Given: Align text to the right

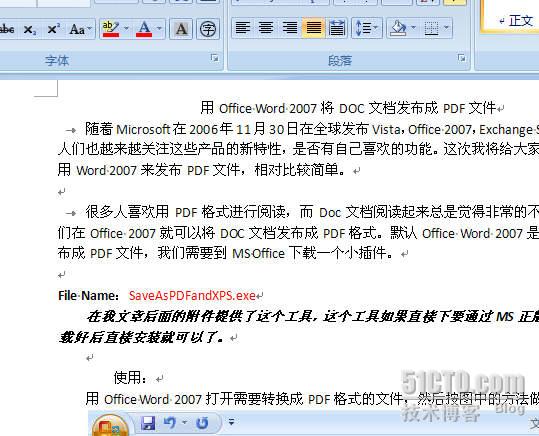Looking at the screenshot, I should pyautogui.click(x=289, y=28).
